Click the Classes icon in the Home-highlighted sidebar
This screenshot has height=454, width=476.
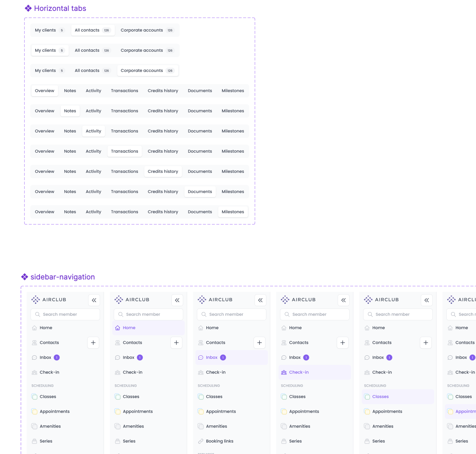pos(118,397)
